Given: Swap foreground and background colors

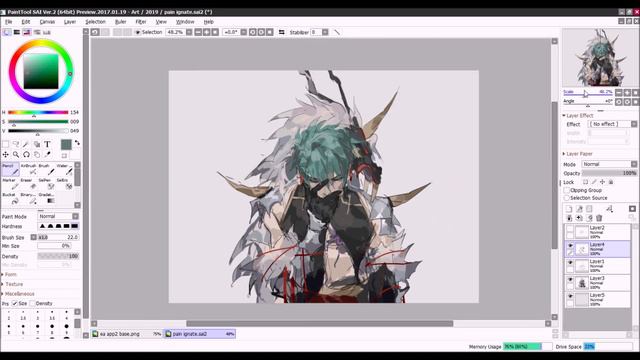Looking at the screenshot, I should (77, 143).
